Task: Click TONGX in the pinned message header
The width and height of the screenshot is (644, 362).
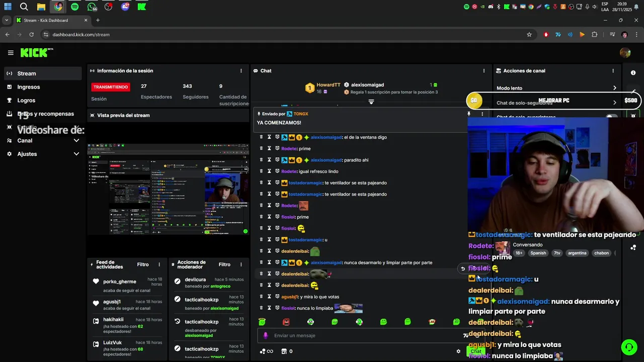Action: point(300,114)
